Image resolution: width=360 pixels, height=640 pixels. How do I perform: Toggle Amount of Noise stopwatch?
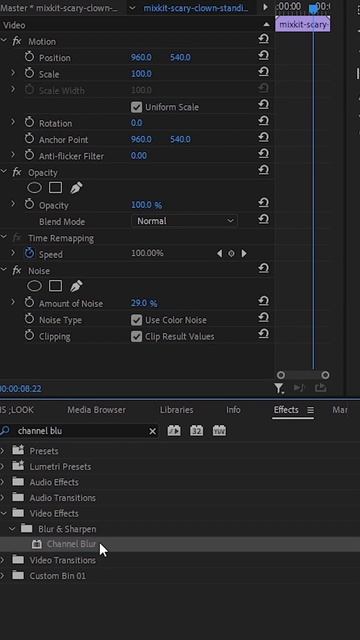pos(29,303)
